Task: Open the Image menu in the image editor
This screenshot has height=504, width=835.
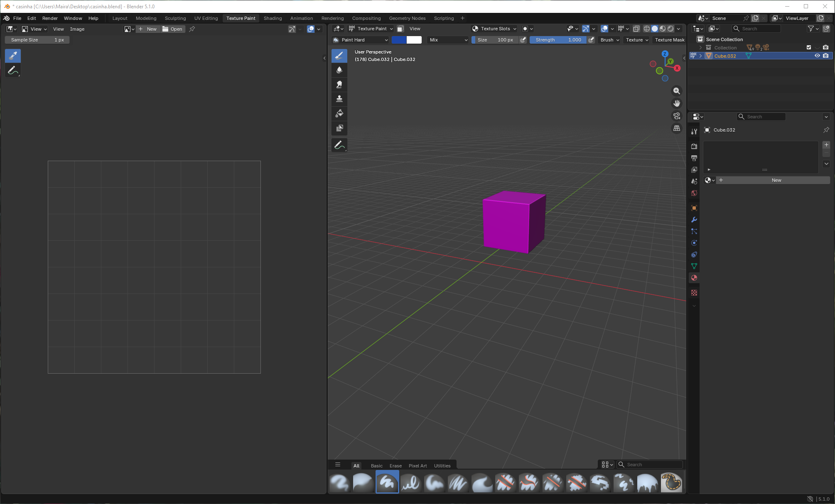Action: [x=77, y=29]
